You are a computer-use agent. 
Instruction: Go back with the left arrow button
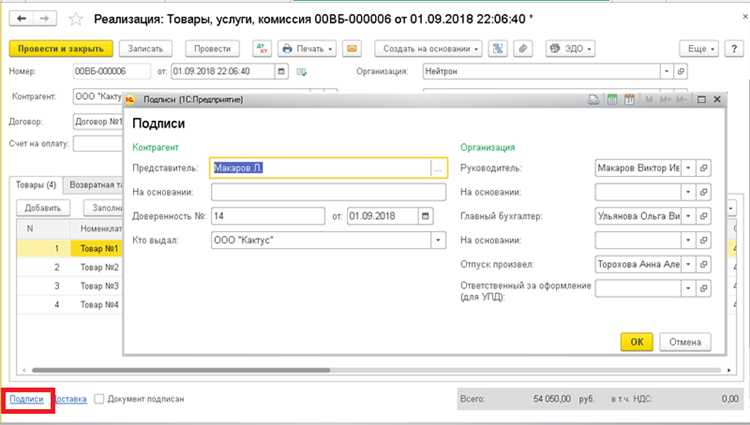21,19
